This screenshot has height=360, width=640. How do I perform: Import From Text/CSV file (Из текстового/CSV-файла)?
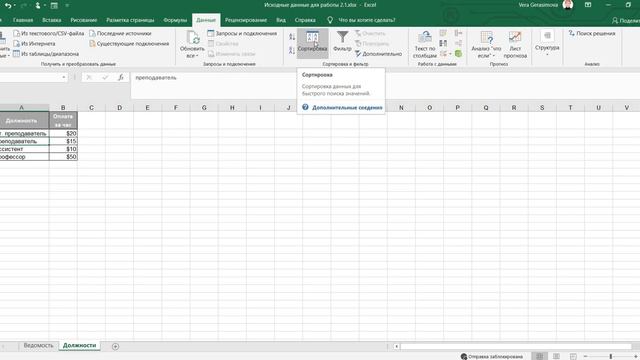tap(48, 33)
